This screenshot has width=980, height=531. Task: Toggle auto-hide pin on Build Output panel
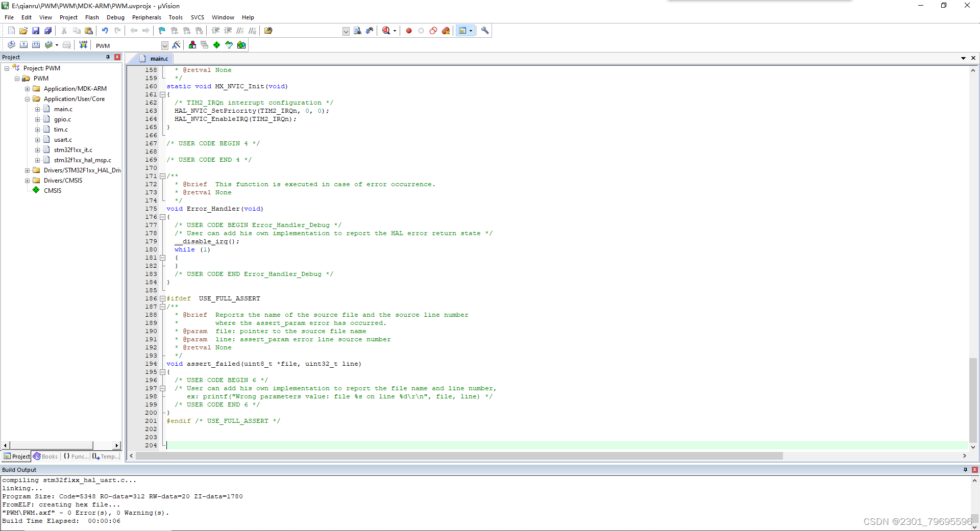pyautogui.click(x=965, y=470)
